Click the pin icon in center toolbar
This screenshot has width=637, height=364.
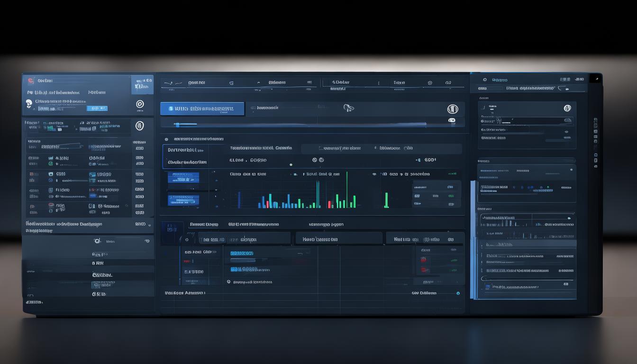pyautogui.click(x=348, y=108)
